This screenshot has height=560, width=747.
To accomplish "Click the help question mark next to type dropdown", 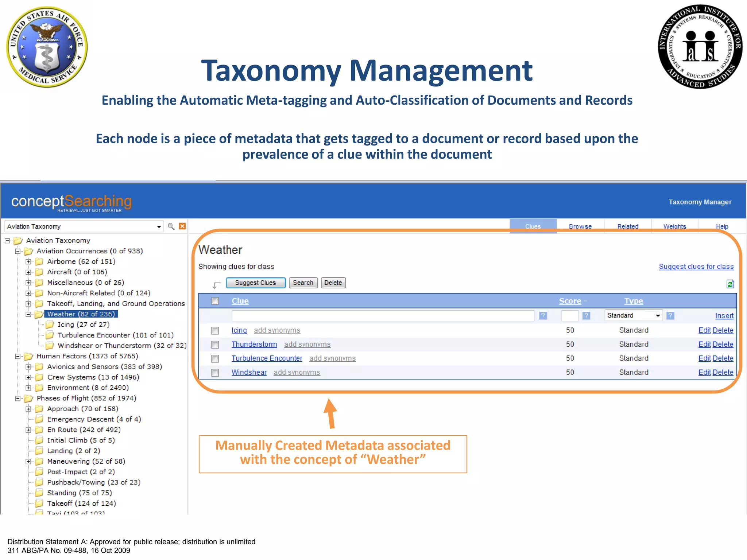I will (670, 316).
